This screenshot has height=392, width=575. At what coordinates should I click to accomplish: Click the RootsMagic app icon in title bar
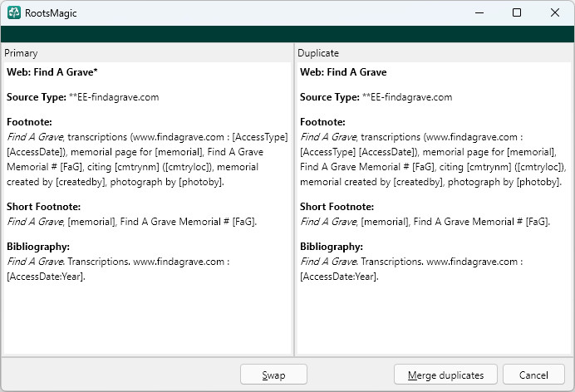[x=14, y=12]
